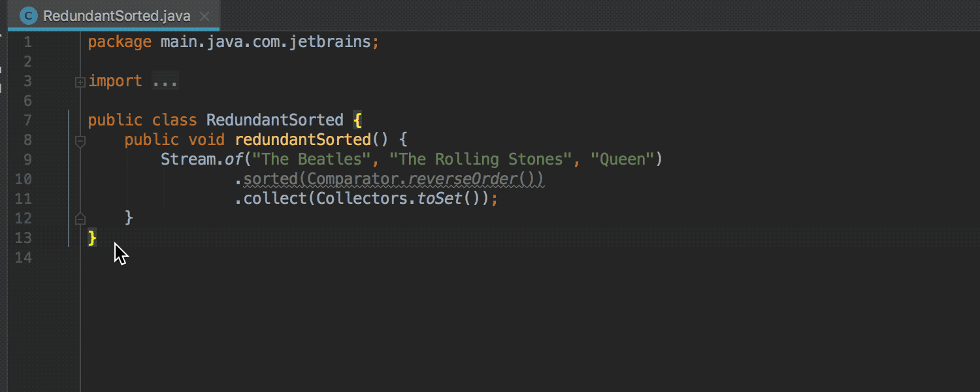Click line number 13 in the gutter

pos(27,238)
